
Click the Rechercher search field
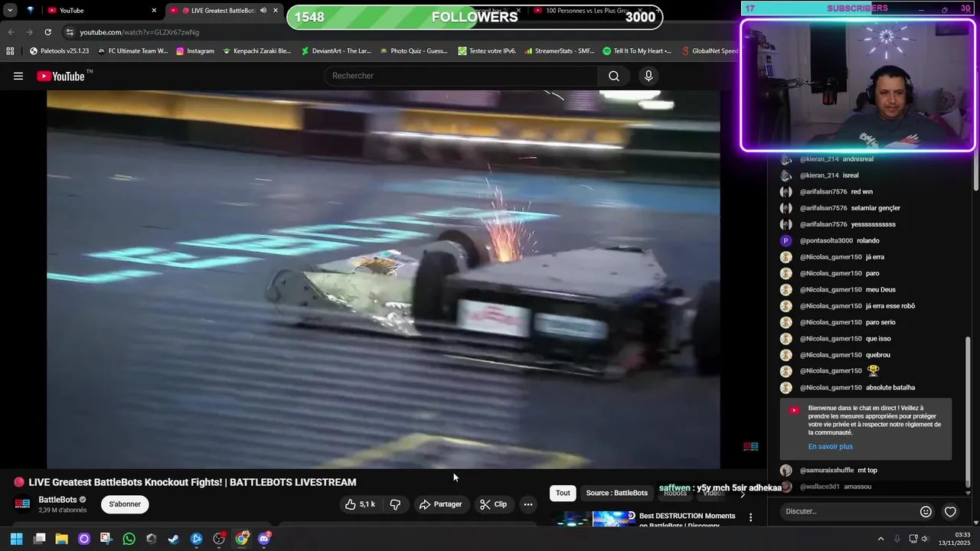(461, 76)
